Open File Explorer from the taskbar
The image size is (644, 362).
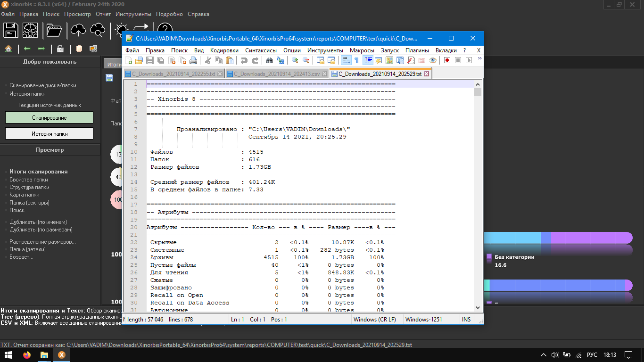point(44,355)
